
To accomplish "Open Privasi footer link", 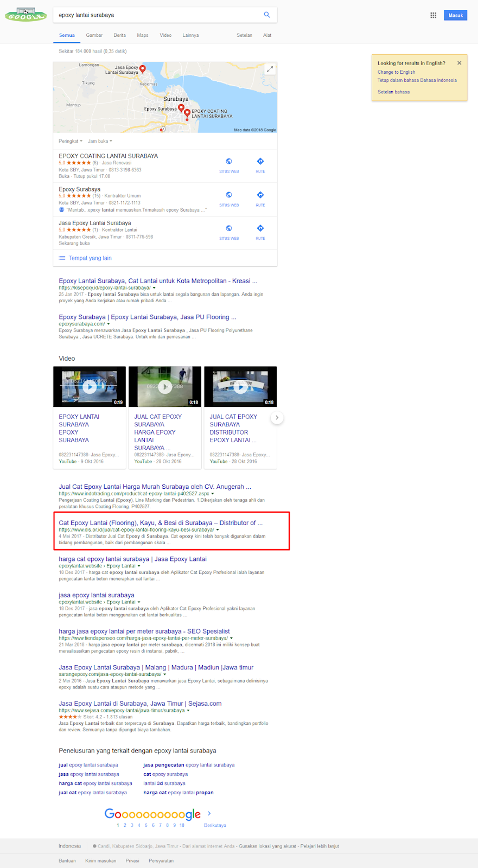I will click(132, 861).
